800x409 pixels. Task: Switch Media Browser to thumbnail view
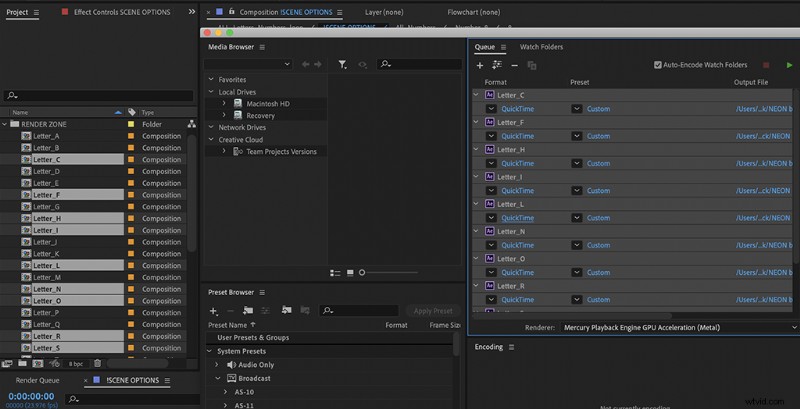pos(349,272)
